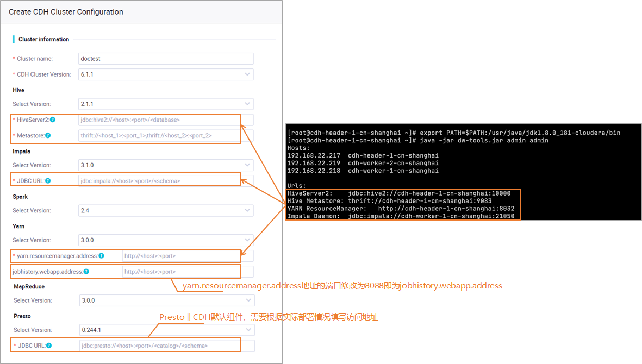Click the Presto section label
642x364 pixels.
22,316
